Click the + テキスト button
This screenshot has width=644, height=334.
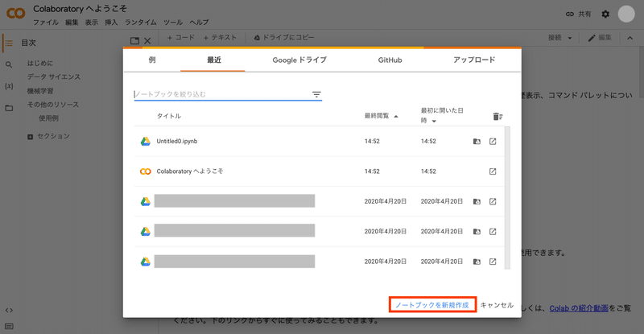(x=220, y=38)
